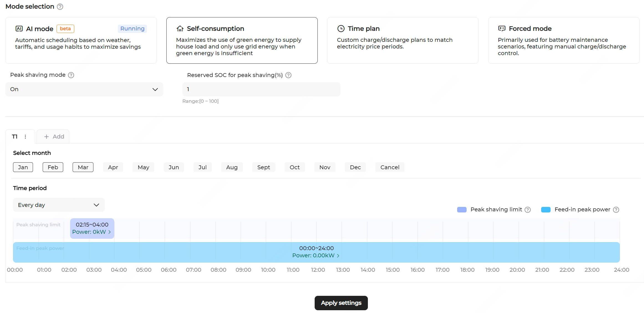
Task: Deselect the Mar month chip
Action: pyautogui.click(x=83, y=167)
